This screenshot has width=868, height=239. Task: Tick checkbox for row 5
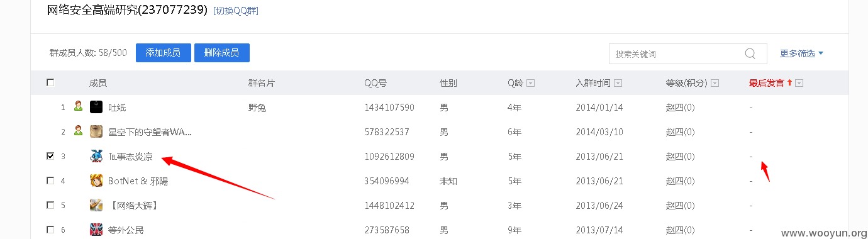tap(50, 205)
